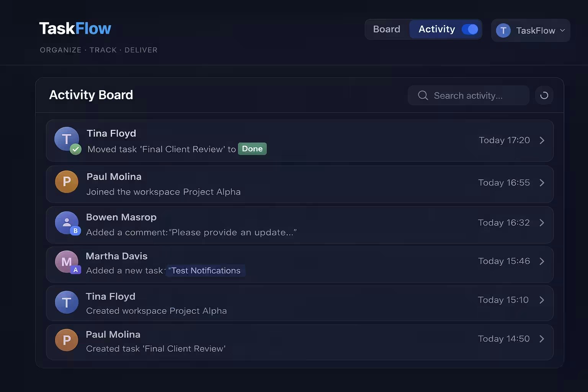
Task: Select the Activity tab
Action: point(436,29)
